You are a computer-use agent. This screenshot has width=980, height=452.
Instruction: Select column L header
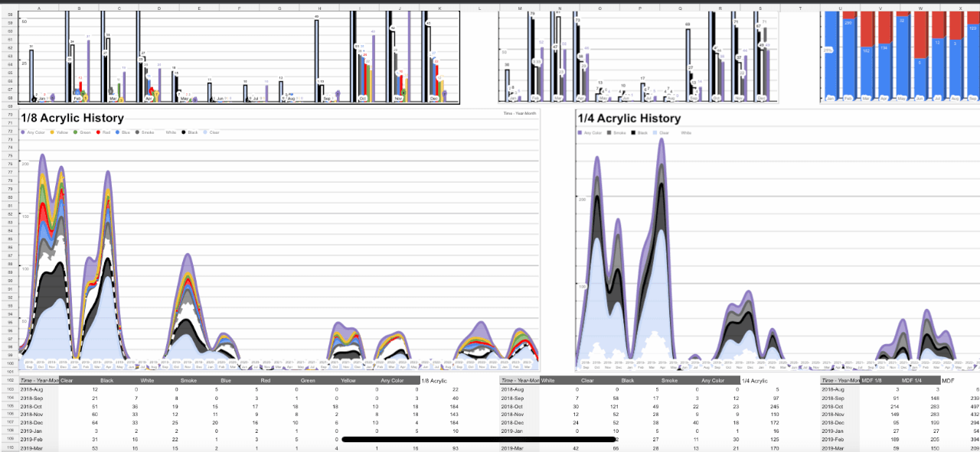(479, 8)
